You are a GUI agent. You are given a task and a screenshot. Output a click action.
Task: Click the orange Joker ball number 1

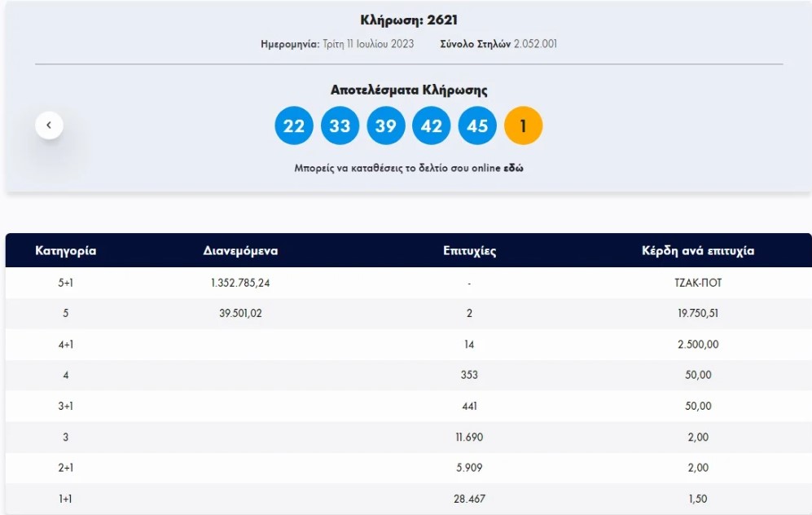pyautogui.click(x=523, y=126)
